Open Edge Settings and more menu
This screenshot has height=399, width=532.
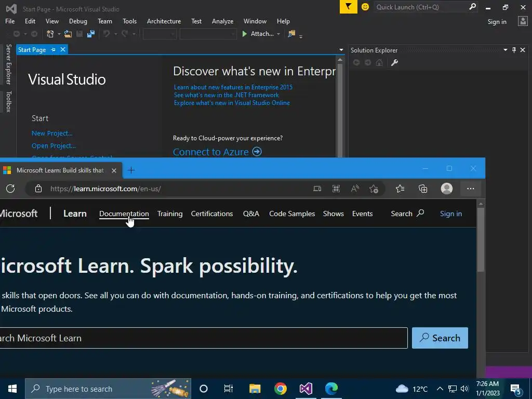tap(470, 189)
